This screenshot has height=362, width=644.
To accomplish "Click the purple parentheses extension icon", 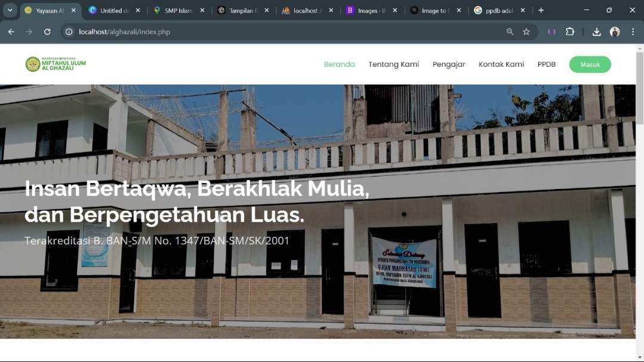I will coord(551,32).
